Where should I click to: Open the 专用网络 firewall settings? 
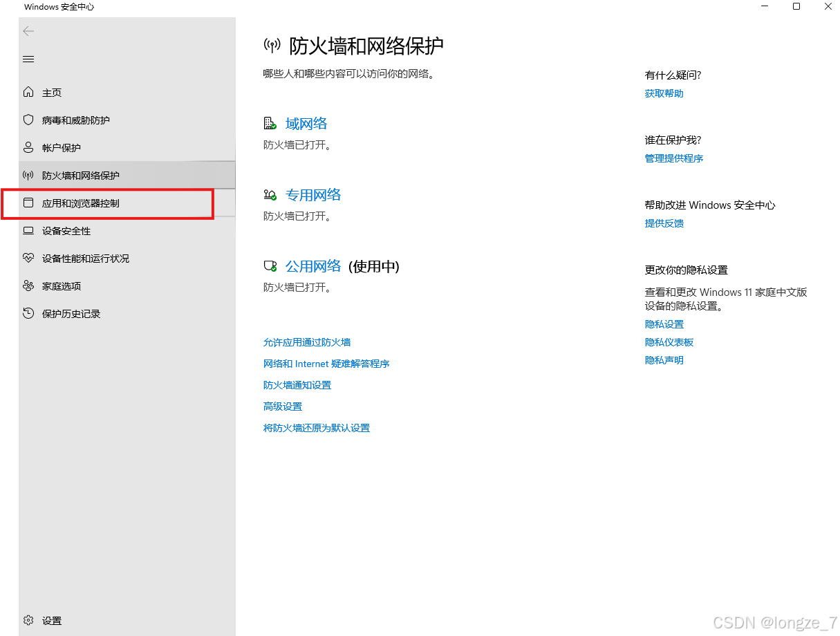coord(313,195)
